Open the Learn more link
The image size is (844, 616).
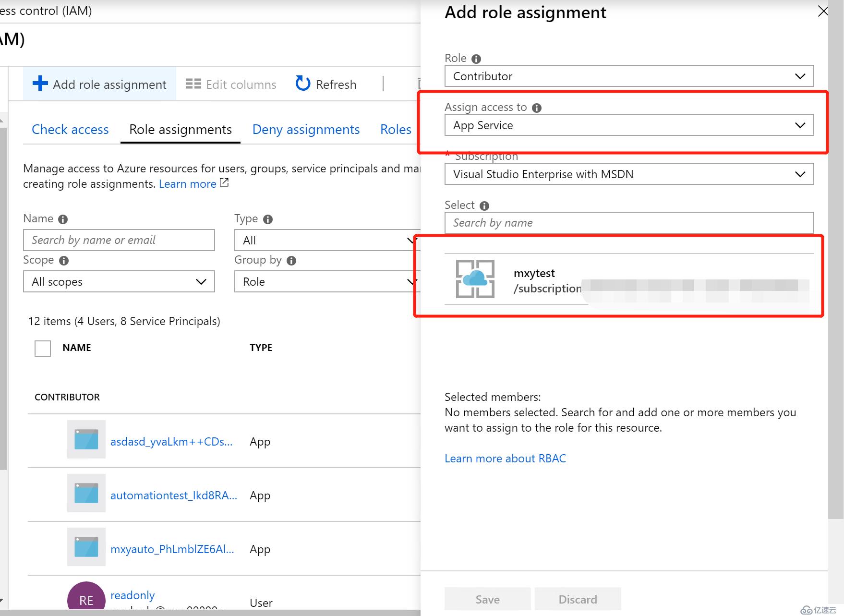187,184
